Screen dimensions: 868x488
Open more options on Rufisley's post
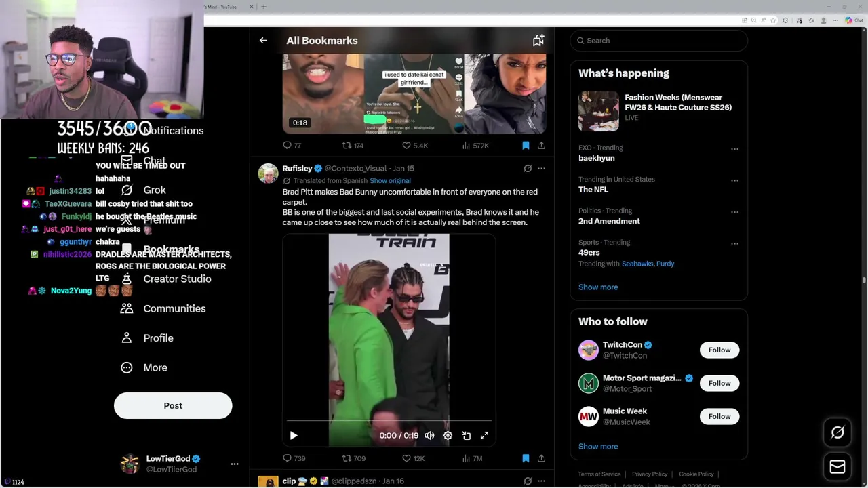pos(541,169)
